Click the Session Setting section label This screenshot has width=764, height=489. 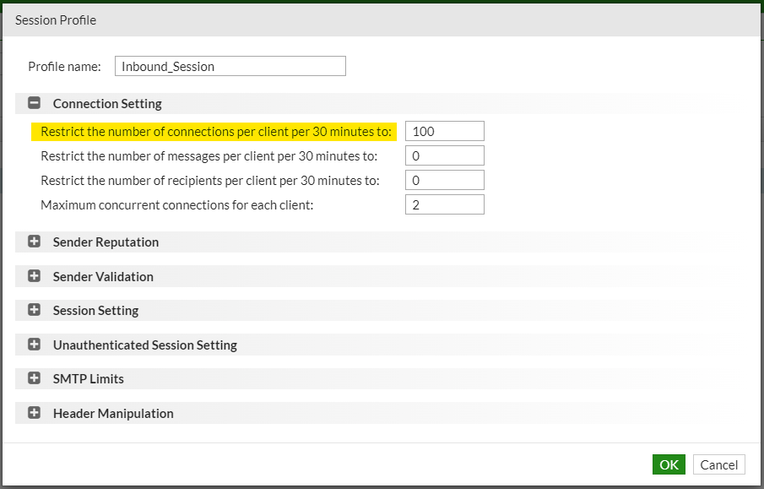point(95,310)
